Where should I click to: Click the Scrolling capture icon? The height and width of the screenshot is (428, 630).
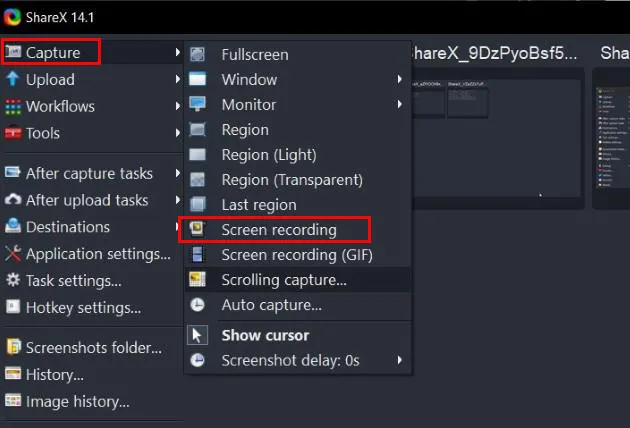(197, 279)
